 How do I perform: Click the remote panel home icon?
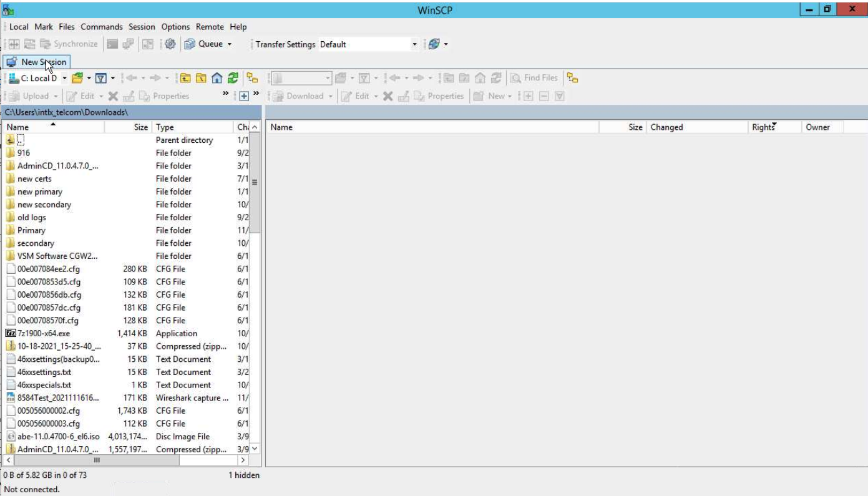[x=480, y=78]
